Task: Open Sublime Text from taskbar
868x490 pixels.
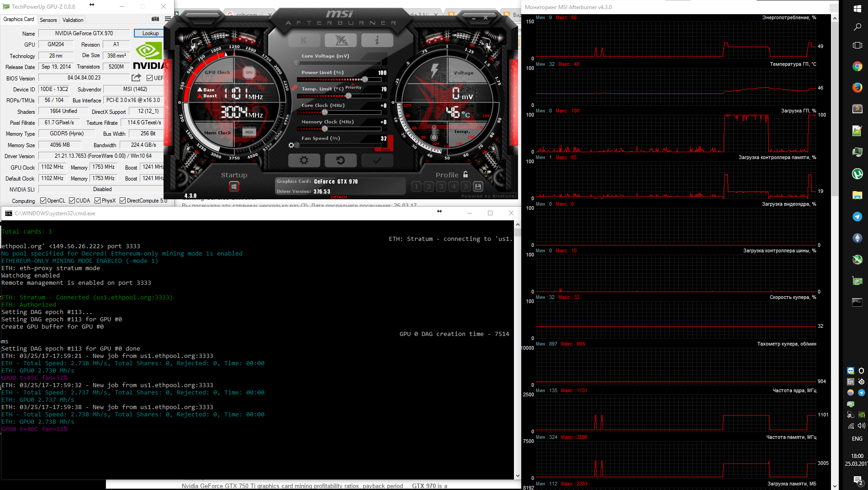Action: (857, 109)
